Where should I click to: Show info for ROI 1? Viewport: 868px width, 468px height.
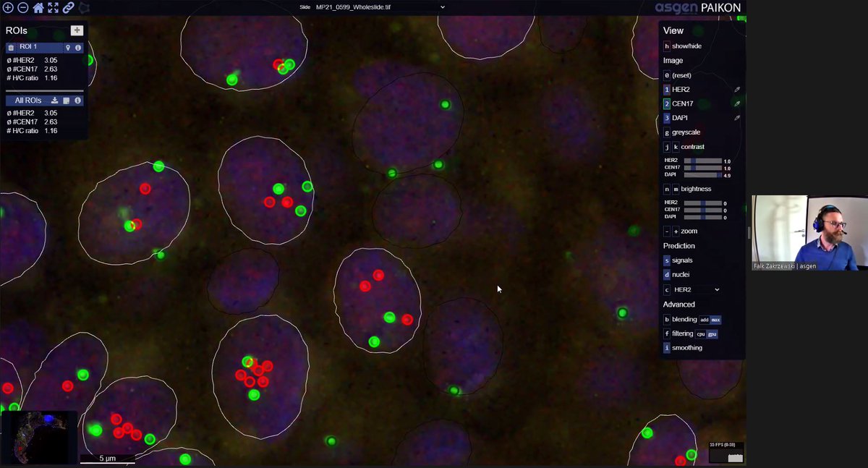click(78, 47)
